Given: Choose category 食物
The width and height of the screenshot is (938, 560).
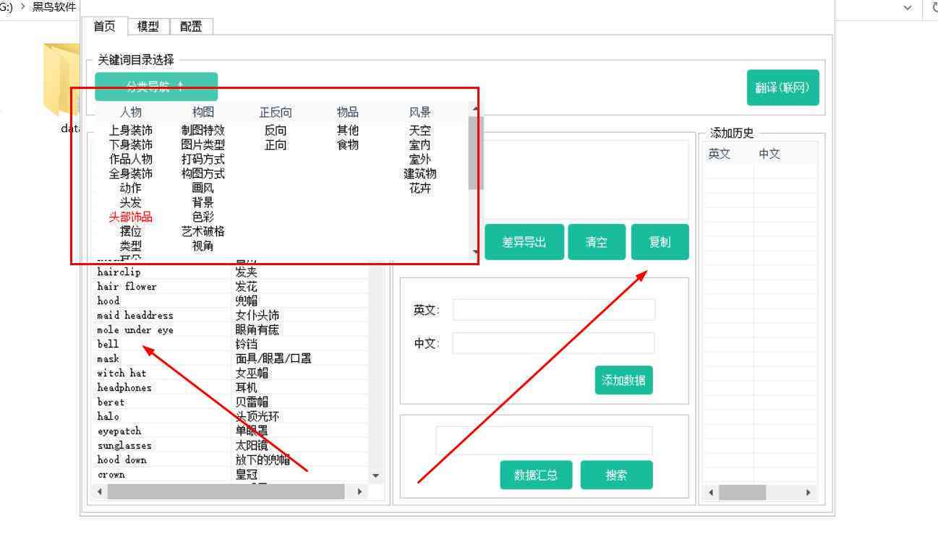Looking at the screenshot, I should click(348, 145).
